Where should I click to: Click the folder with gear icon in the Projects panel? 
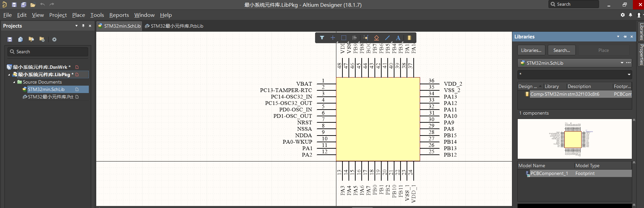(x=42, y=39)
